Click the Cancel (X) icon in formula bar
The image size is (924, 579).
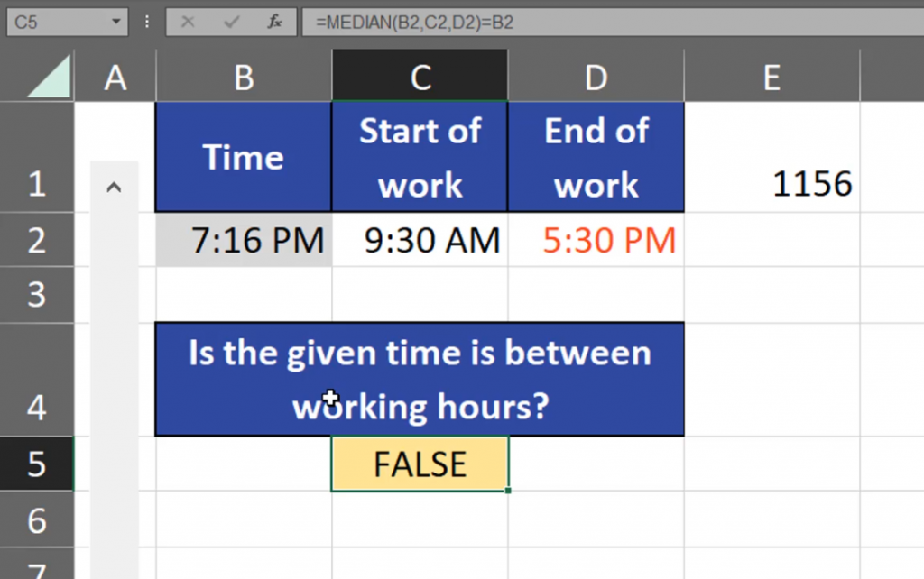[x=188, y=22]
